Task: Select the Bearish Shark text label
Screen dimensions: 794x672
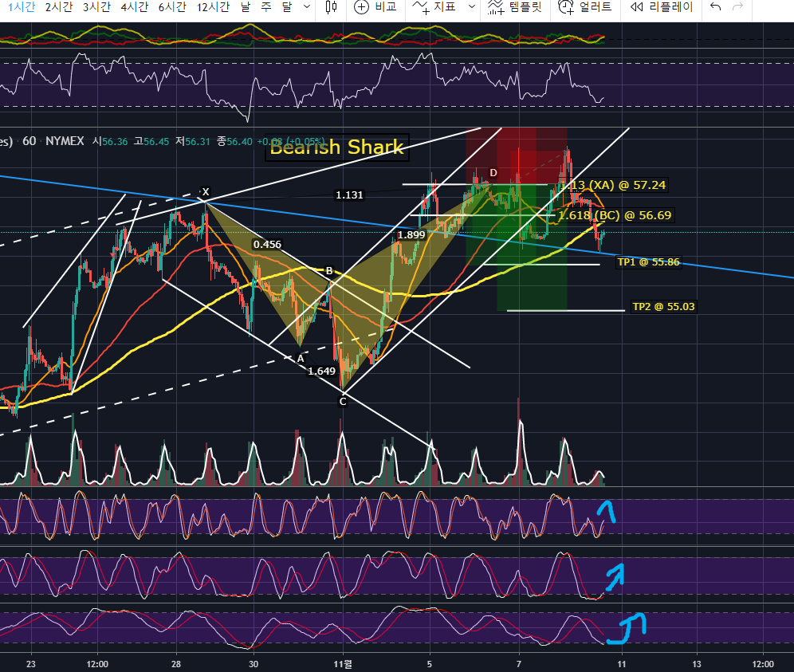Action: (x=336, y=147)
